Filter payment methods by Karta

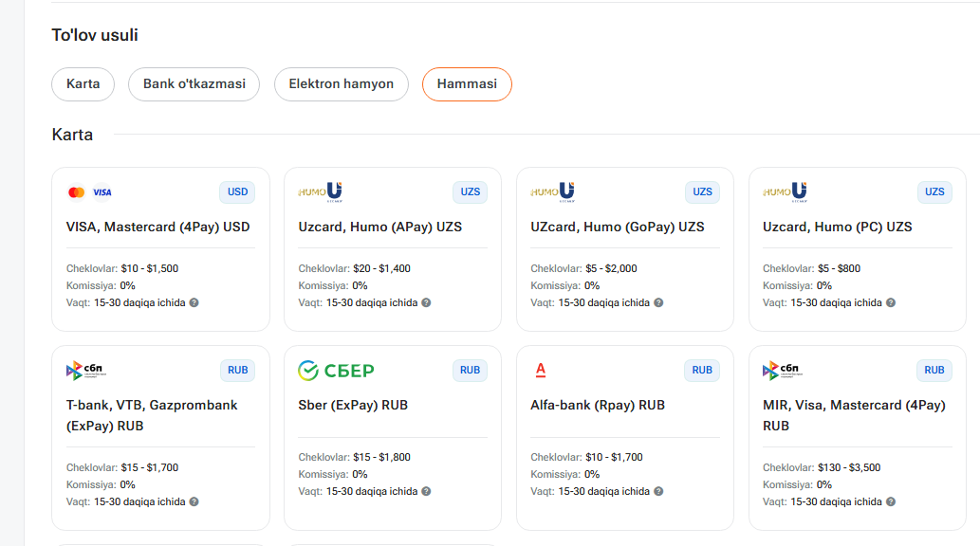83,84
